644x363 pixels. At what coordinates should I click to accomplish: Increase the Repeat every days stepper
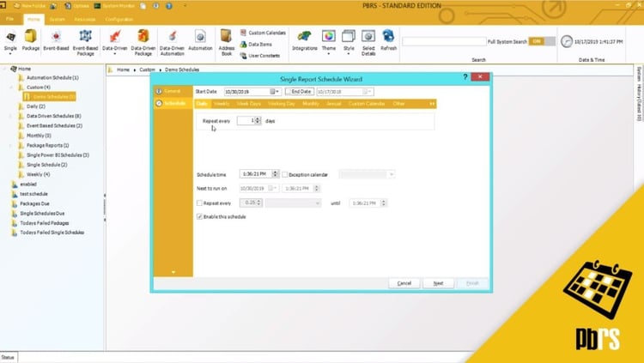coord(258,118)
